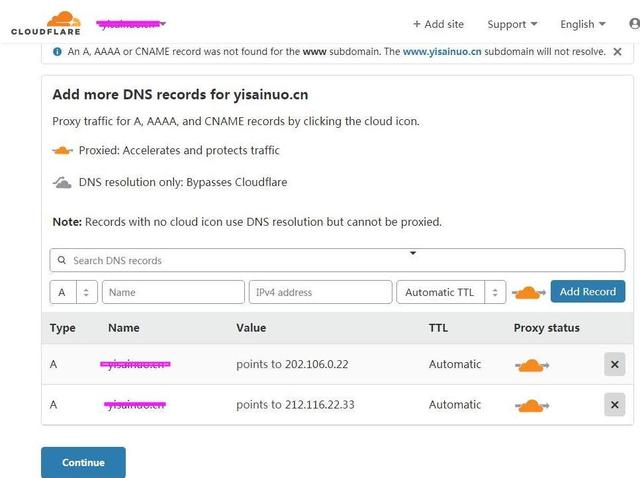The height and width of the screenshot is (478, 640).
Task: Toggle proxy status for the 202.106.0.22 record
Action: [531, 365]
